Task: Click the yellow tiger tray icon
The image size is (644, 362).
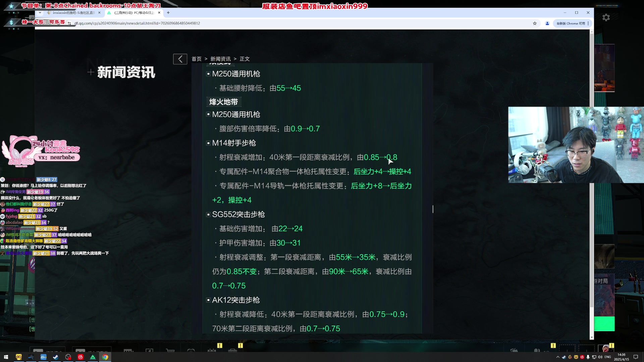Action: [576, 357]
